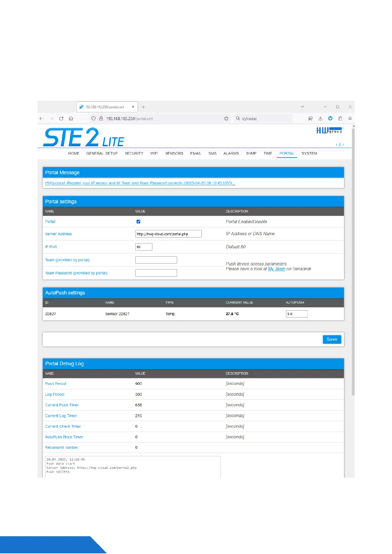The image size is (392, 554).
Task: Focus the Team input field
Action: [x=156, y=260]
